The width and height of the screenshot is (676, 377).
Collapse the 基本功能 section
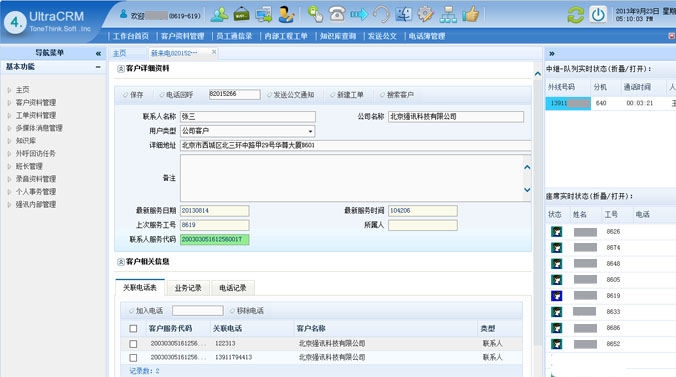point(98,67)
